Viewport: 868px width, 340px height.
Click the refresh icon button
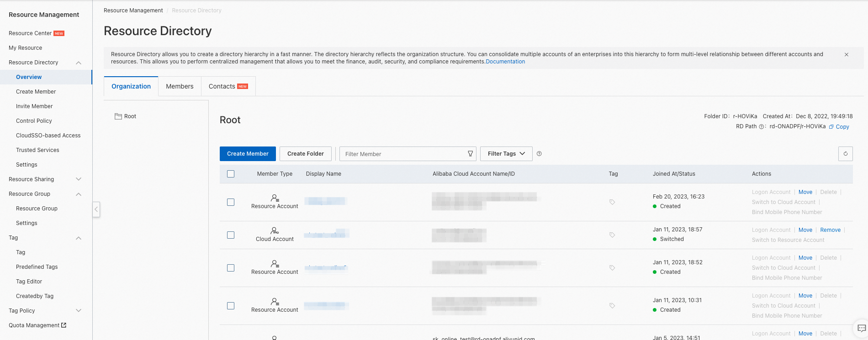pos(846,154)
